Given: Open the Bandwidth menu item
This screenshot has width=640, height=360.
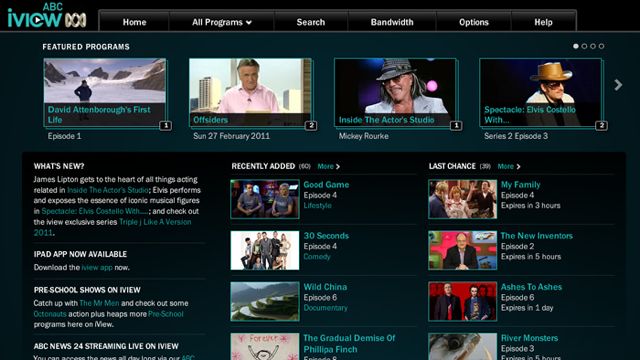Looking at the screenshot, I should coord(392,22).
